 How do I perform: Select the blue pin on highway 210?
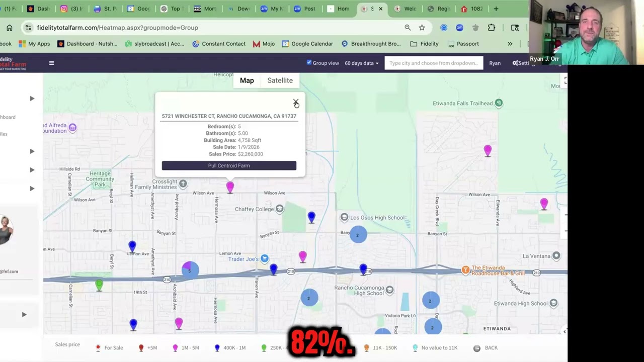(363, 269)
